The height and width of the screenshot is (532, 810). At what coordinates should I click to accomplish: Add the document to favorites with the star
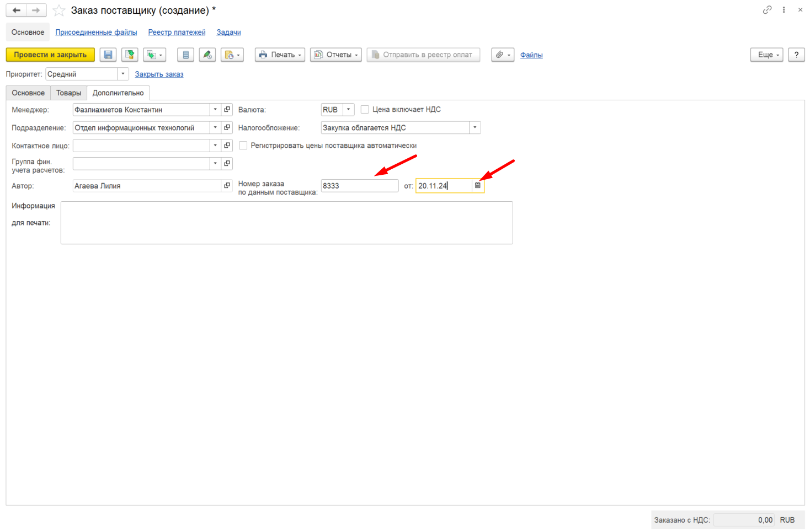[x=59, y=10]
